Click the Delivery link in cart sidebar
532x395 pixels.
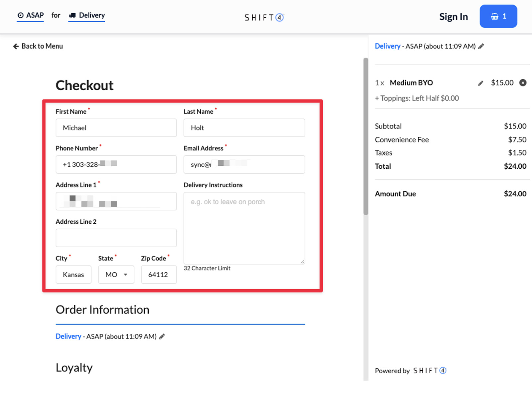387,46
